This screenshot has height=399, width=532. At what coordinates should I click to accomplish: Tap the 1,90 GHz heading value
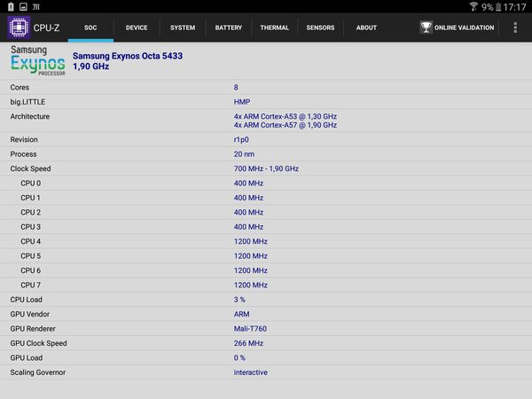91,66
